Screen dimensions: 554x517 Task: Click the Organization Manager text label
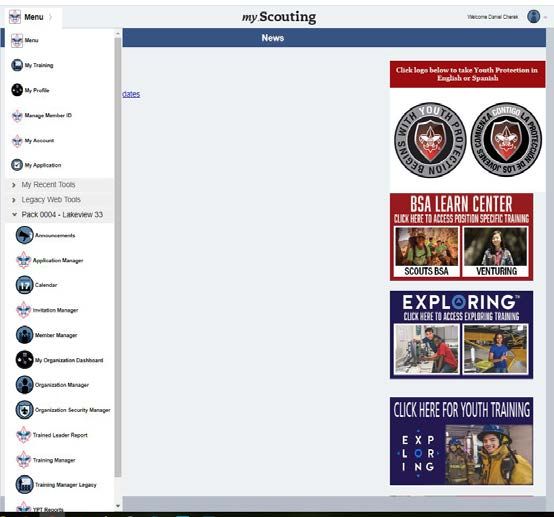[x=62, y=385]
